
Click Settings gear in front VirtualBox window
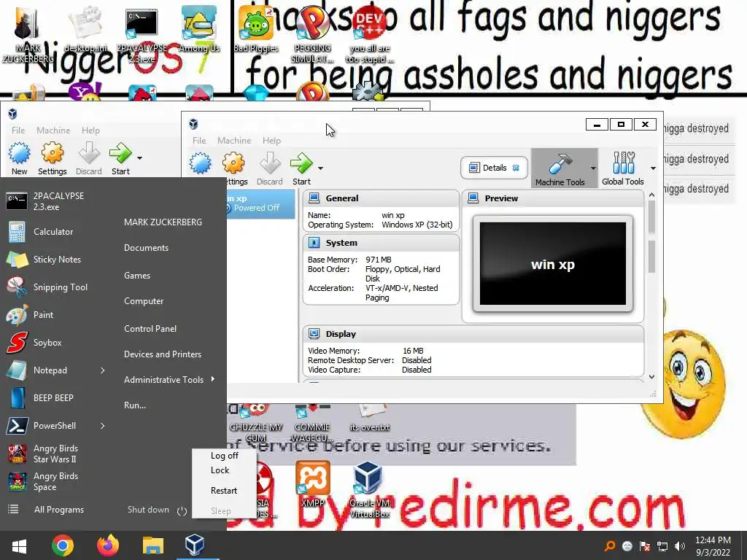click(x=233, y=163)
